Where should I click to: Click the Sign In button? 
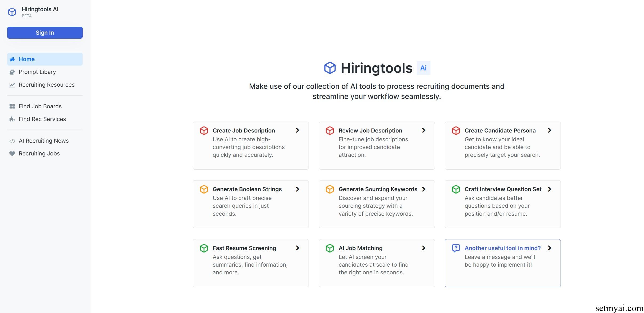pyautogui.click(x=45, y=33)
